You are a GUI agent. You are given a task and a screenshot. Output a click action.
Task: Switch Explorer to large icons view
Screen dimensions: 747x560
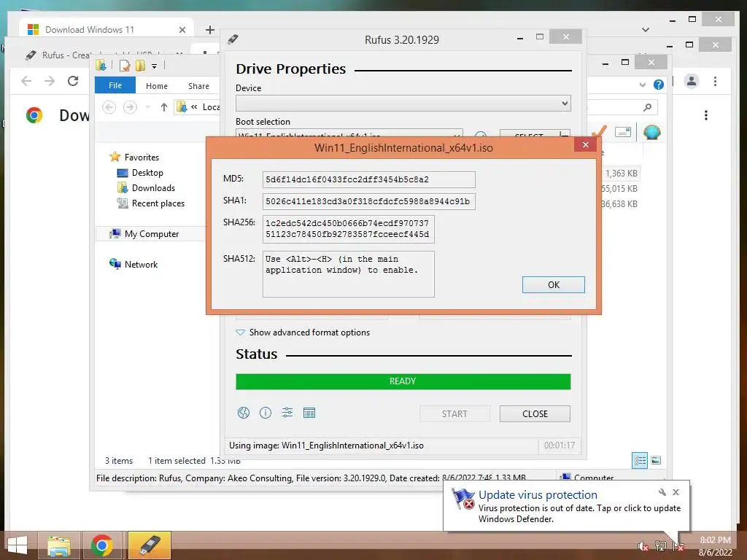click(x=656, y=460)
